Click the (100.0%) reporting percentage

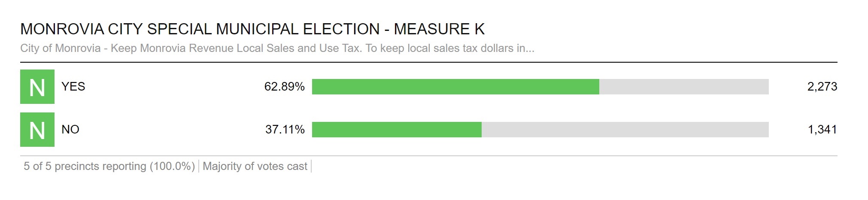[x=172, y=167]
